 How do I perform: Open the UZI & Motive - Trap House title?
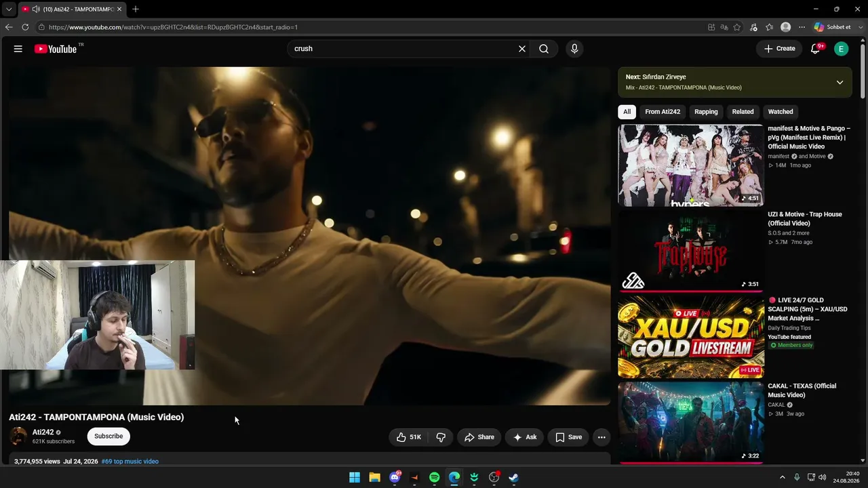coord(805,219)
